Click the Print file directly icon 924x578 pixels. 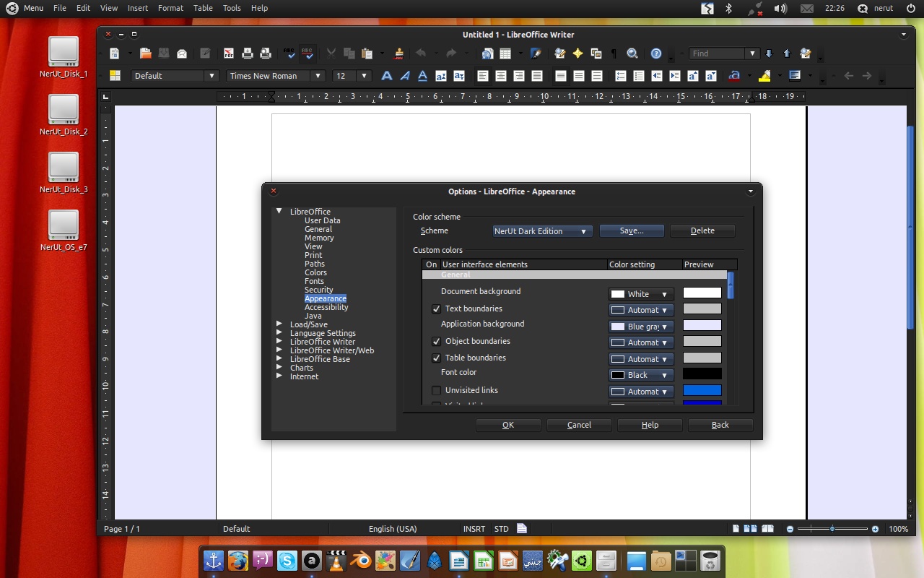[248, 53]
